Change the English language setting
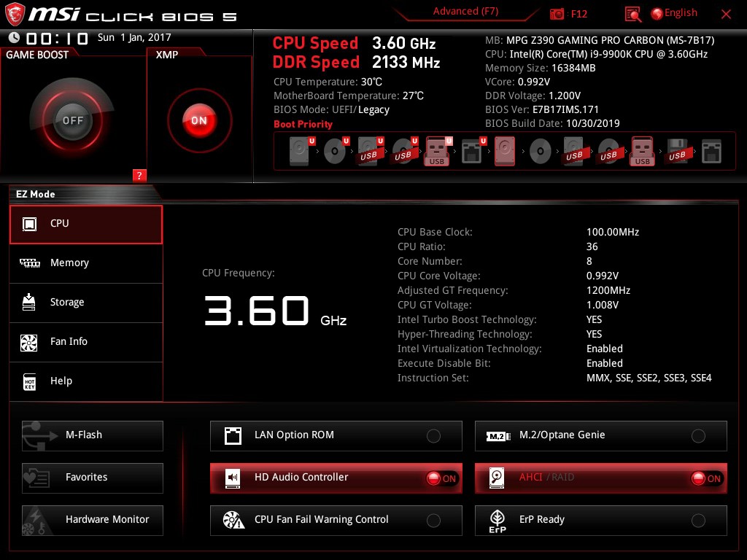This screenshot has width=747, height=560. [x=681, y=13]
